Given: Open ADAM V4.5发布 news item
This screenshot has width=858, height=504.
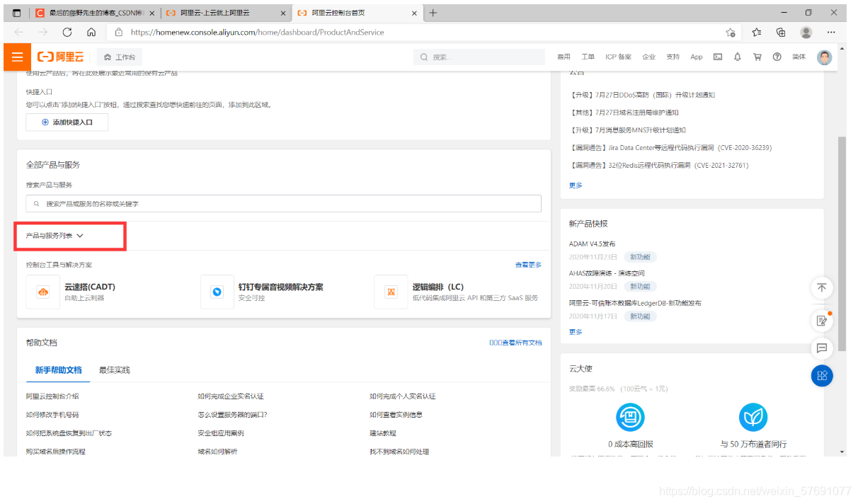Looking at the screenshot, I should coord(593,244).
